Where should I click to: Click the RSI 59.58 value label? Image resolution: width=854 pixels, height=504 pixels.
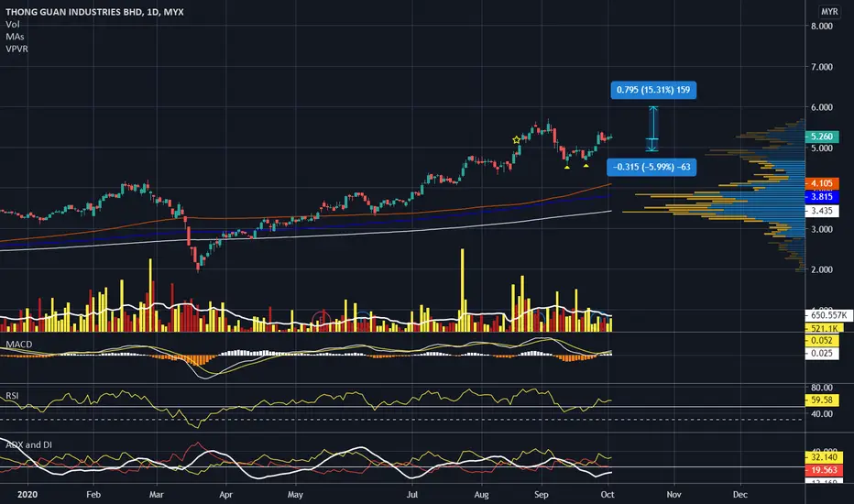point(822,400)
